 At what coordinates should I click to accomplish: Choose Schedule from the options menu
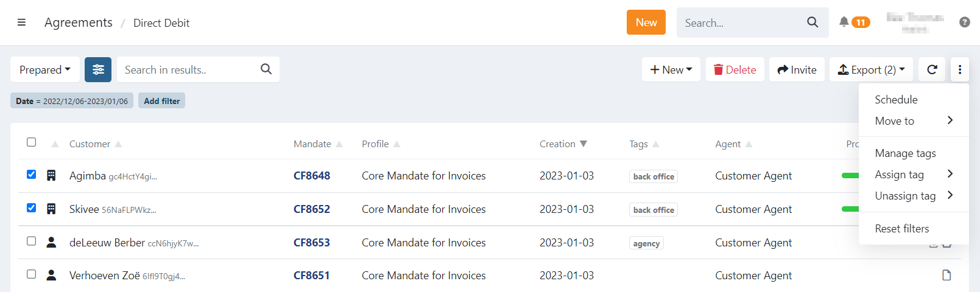tap(896, 100)
